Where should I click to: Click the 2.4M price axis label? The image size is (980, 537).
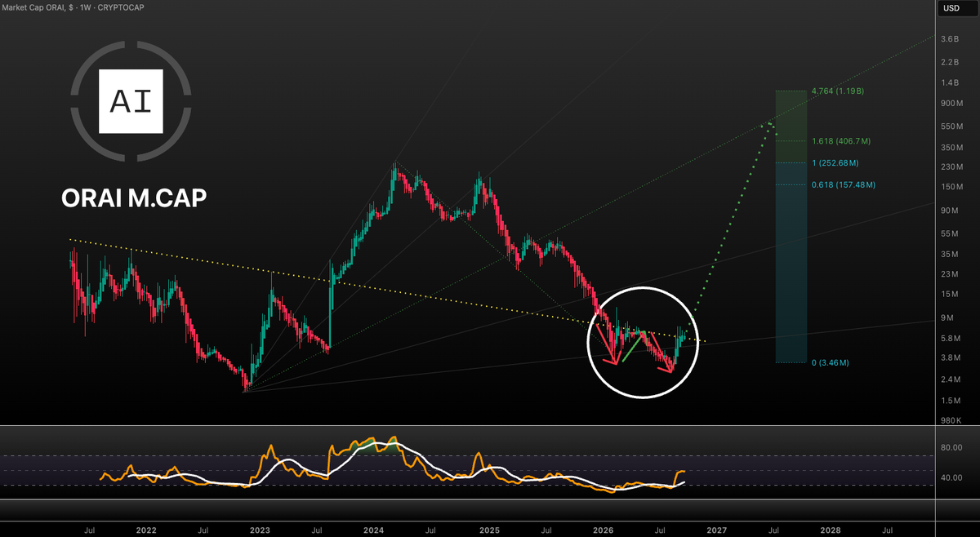(x=951, y=380)
